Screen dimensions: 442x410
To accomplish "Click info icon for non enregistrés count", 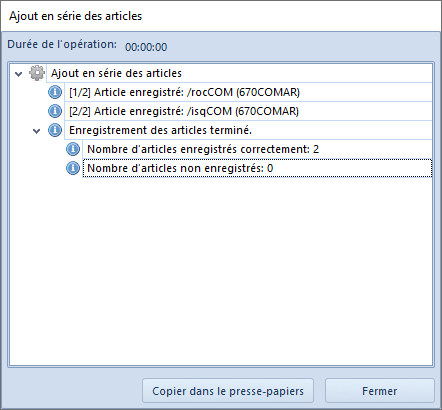I will click(x=73, y=168).
